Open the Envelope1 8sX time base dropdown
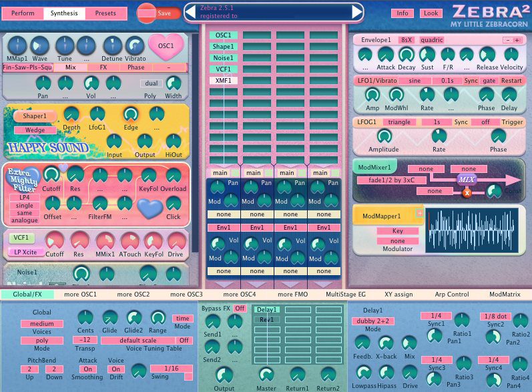This screenshot has height=392, width=532. pos(406,40)
